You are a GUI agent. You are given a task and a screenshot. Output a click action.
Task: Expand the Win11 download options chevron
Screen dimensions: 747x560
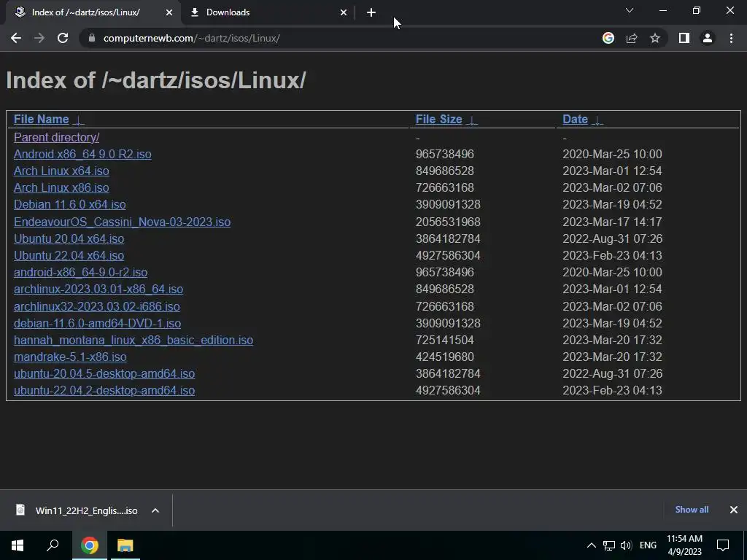coord(155,510)
